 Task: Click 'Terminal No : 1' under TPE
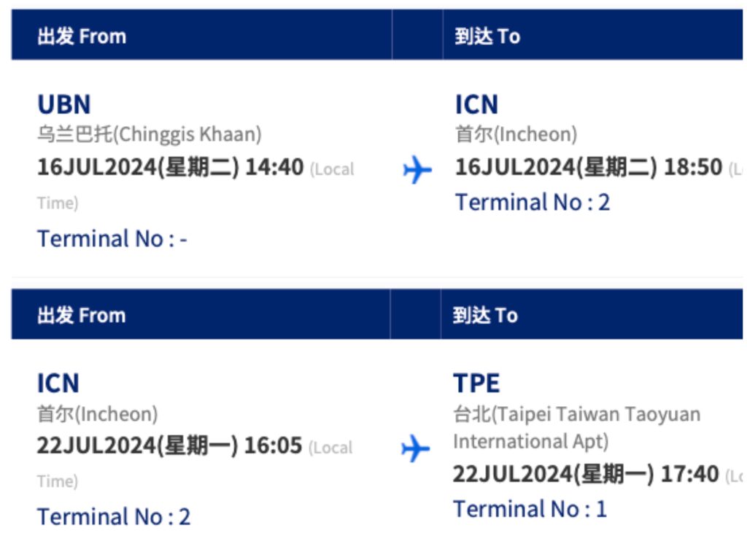pos(530,509)
